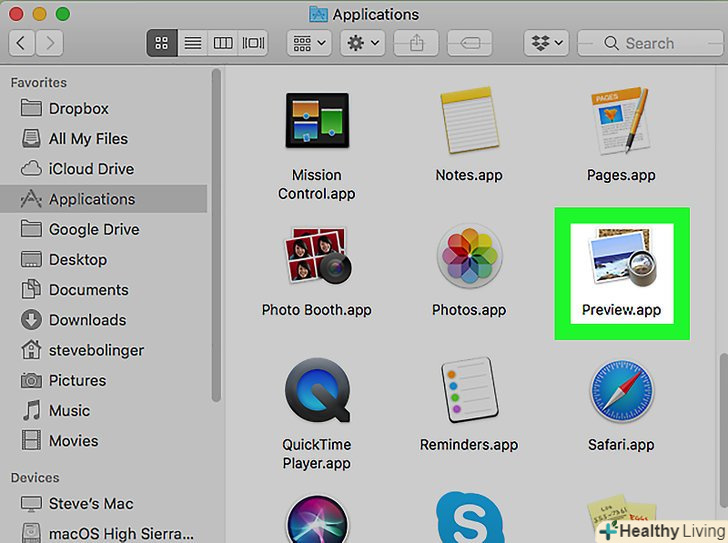This screenshot has width=728, height=543.
Task: Open the Photos.app icon
Action: click(469, 256)
